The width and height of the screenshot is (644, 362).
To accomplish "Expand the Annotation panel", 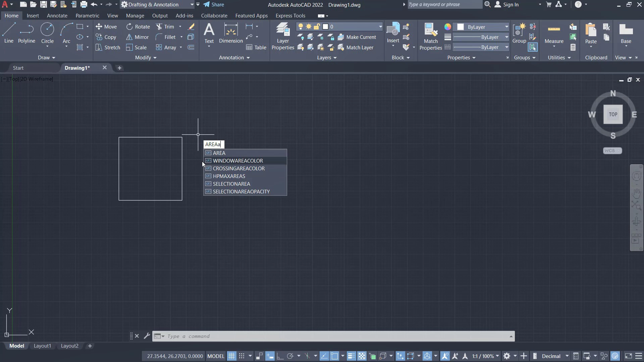I will click(234, 58).
